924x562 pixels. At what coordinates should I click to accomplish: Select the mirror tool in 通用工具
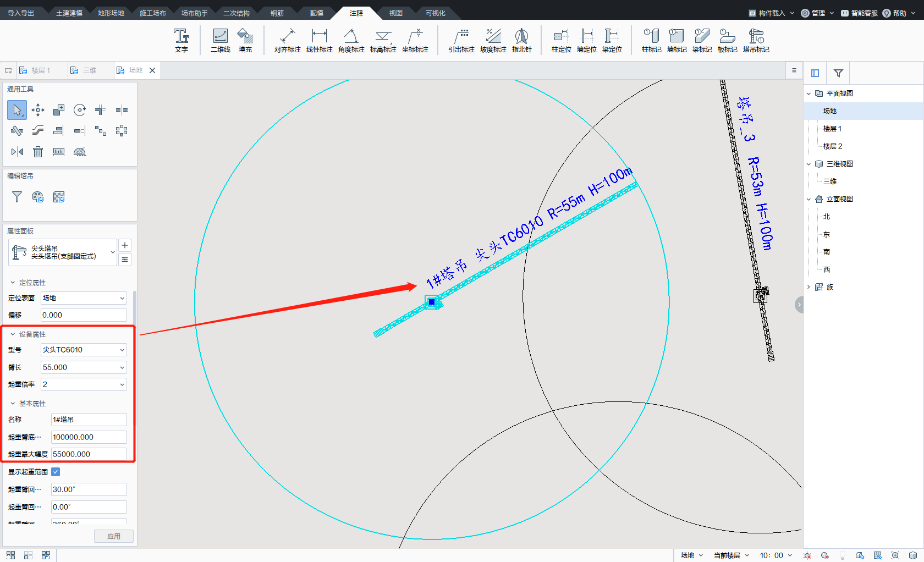coord(17,152)
